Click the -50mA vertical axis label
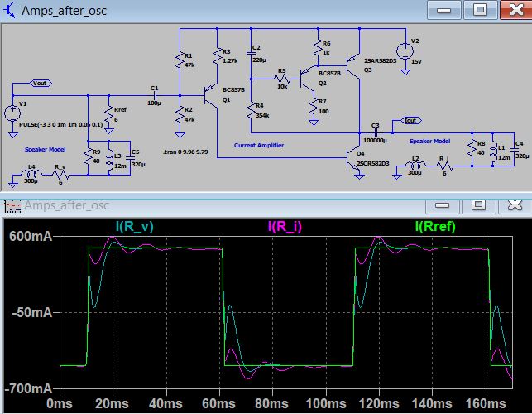Image resolution: width=532 pixels, height=414 pixels. click(32, 312)
